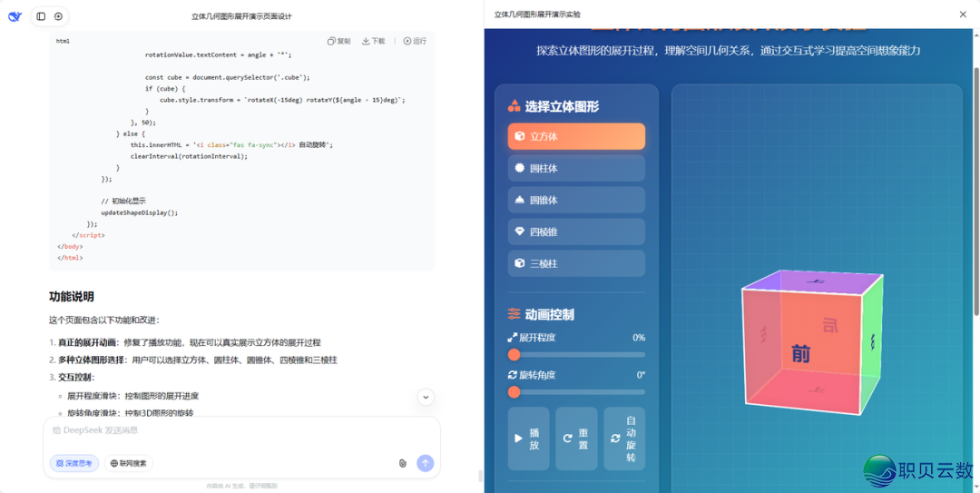This screenshot has height=493, width=980.
Task: Adjust the 旋转角度 slider handle
Action: pos(514,392)
